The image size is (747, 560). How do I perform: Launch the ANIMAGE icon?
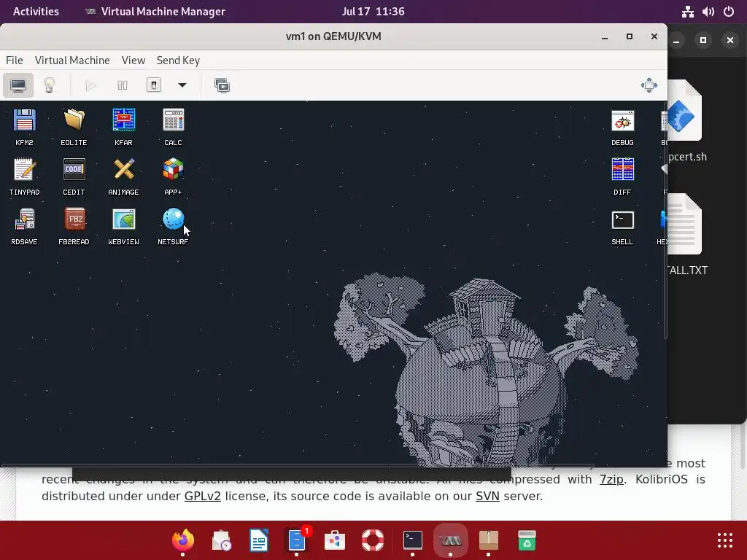coord(123,176)
